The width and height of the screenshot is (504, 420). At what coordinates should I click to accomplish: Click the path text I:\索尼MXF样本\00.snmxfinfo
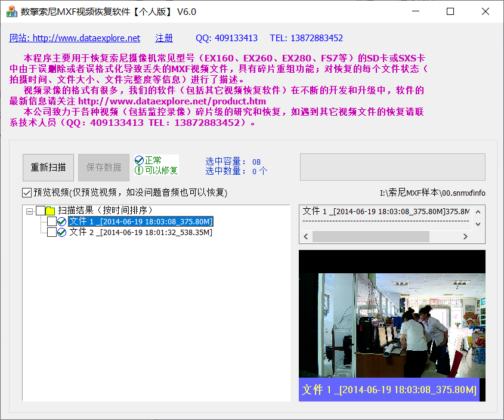pos(432,193)
